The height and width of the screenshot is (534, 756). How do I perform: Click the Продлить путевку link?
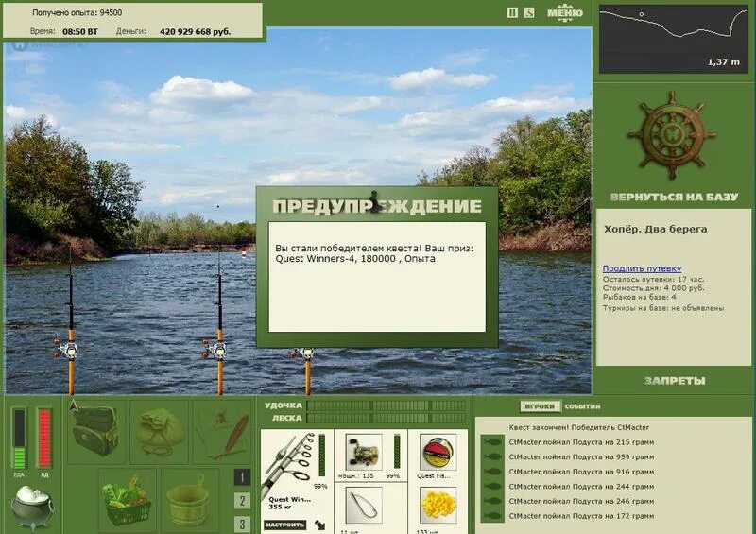click(x=642, y=268)
